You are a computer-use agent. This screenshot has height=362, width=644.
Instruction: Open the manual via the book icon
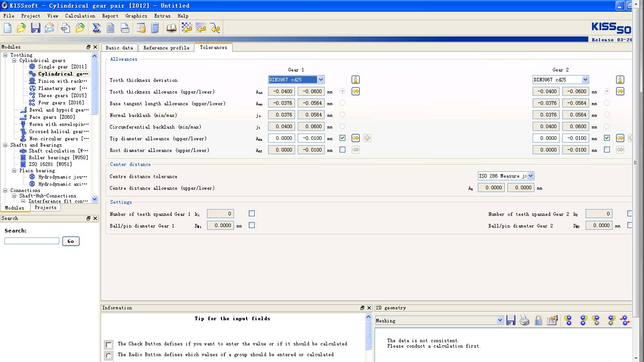coord(172,28)
